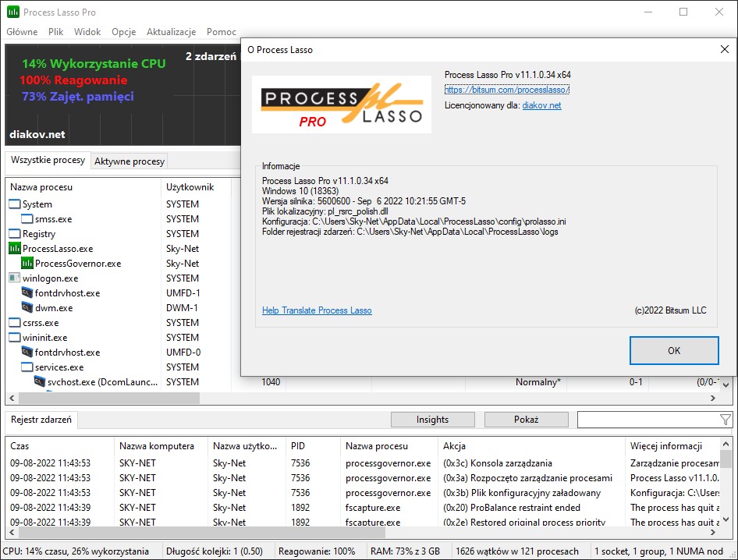Click the fontdrvhost.exe icon under winlogon.exe
Viewport: 738px width, 560px height.
point(27,293)
